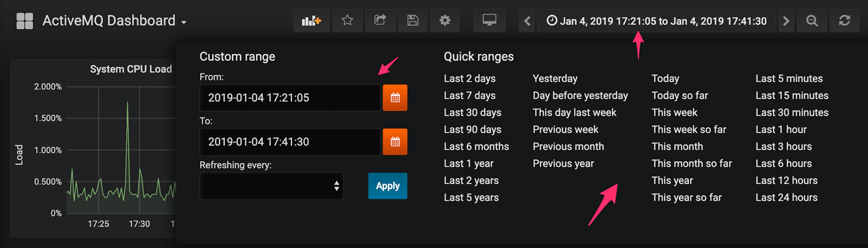
Task: Open the Refreshing every dropdown
Action: [272, 186]
